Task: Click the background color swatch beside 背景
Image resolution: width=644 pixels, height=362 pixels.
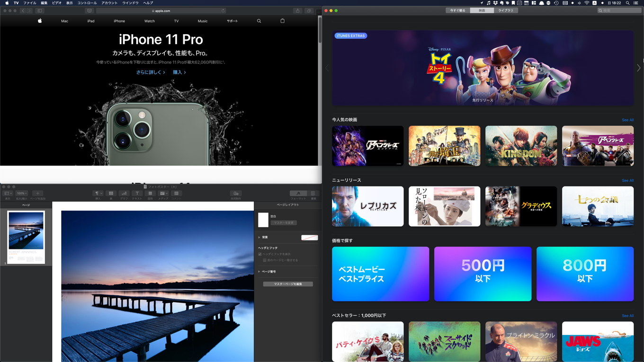Action: (x=310, y=238)
